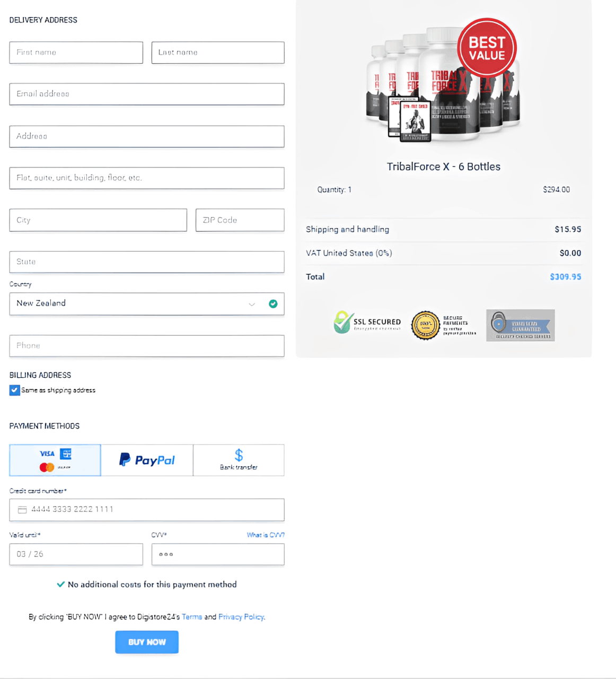616x679 pixels.
Task: Open the What is CVV link
Action: [266, 535]
